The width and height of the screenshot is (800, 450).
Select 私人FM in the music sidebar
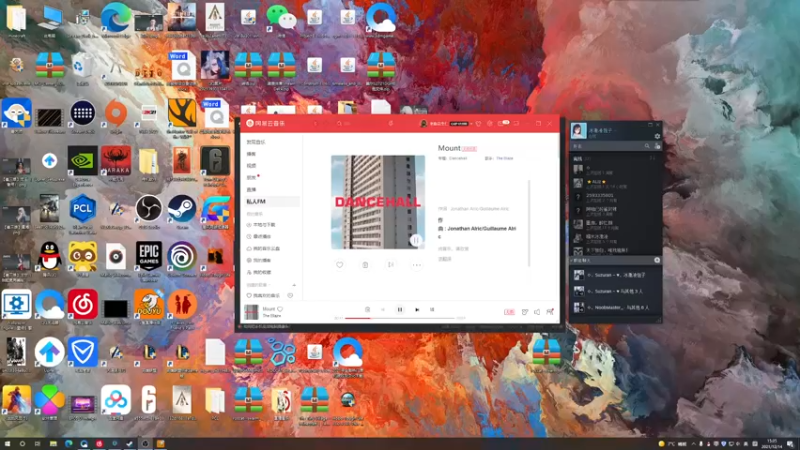(271, 202)
